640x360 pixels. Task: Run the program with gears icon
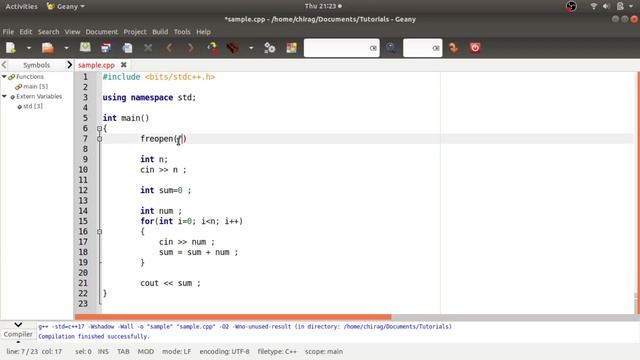(270, 48)
